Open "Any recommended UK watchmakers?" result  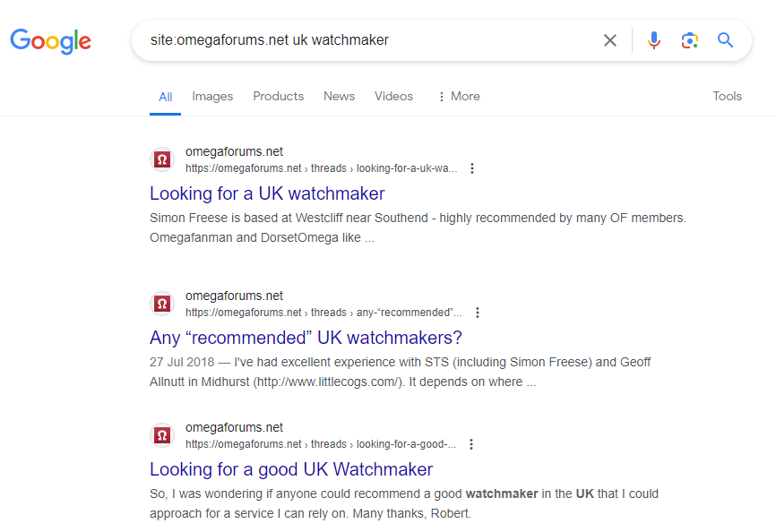[x=306, y=338]
